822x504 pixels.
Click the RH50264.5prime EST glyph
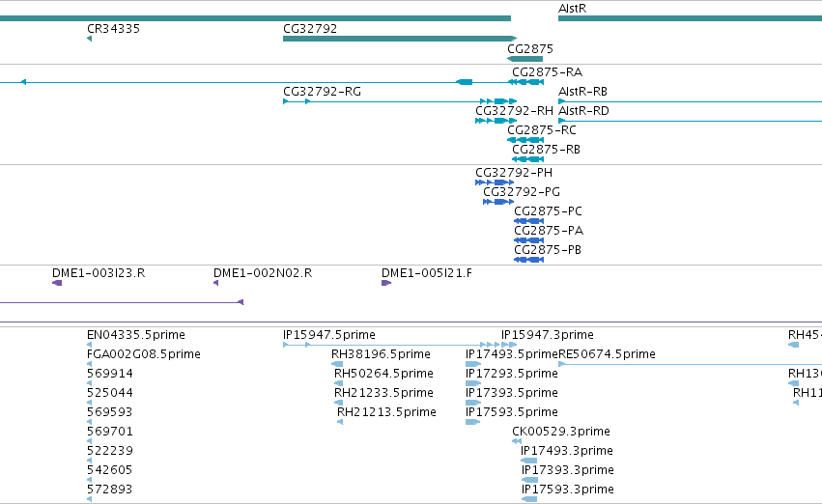coord(339,383)
